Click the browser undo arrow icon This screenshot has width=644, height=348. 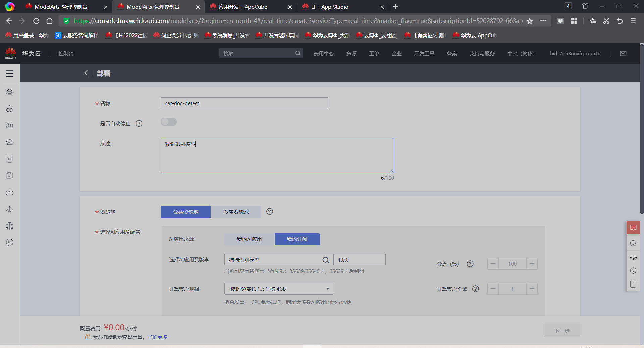(620, 21)
